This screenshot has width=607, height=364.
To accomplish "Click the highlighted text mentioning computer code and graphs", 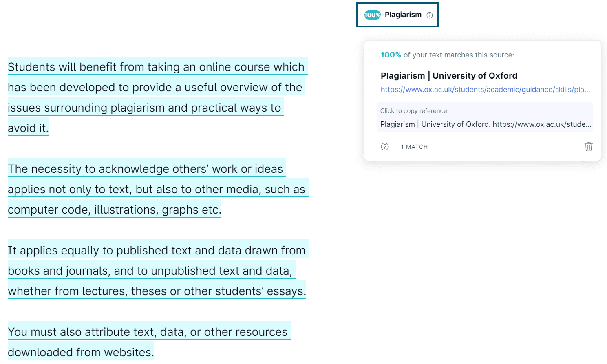I will coord(114,210).
